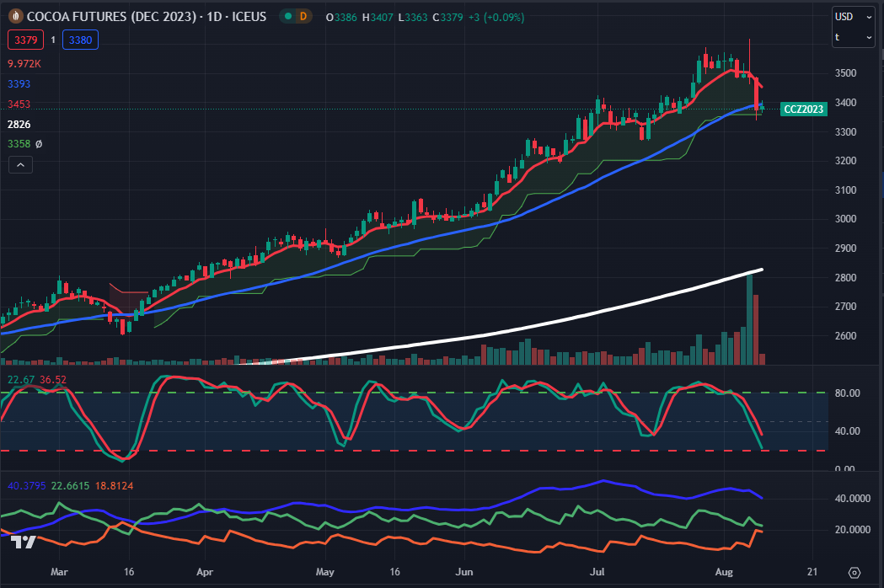The image size is (884, 588).
Task: Click the orange indicator value 18.8124
Action: (x=114, y=486)
